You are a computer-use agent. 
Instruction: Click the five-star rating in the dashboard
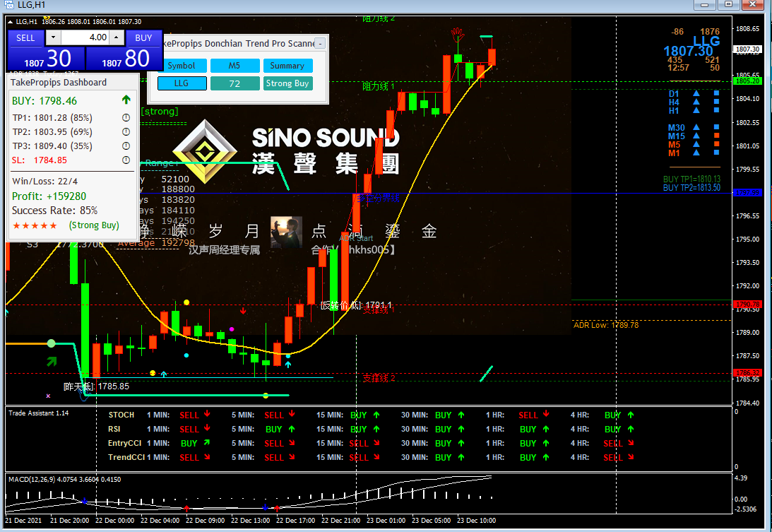(x=35, y=225)
